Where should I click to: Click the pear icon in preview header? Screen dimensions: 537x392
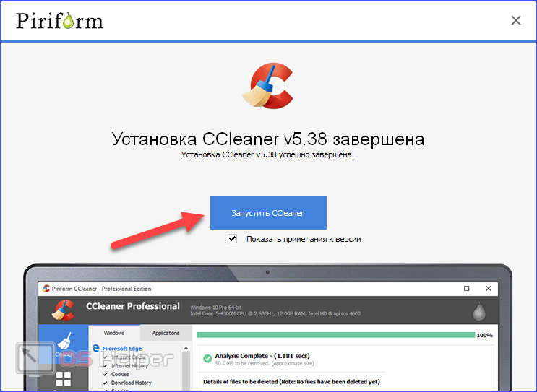click(478, 311)
